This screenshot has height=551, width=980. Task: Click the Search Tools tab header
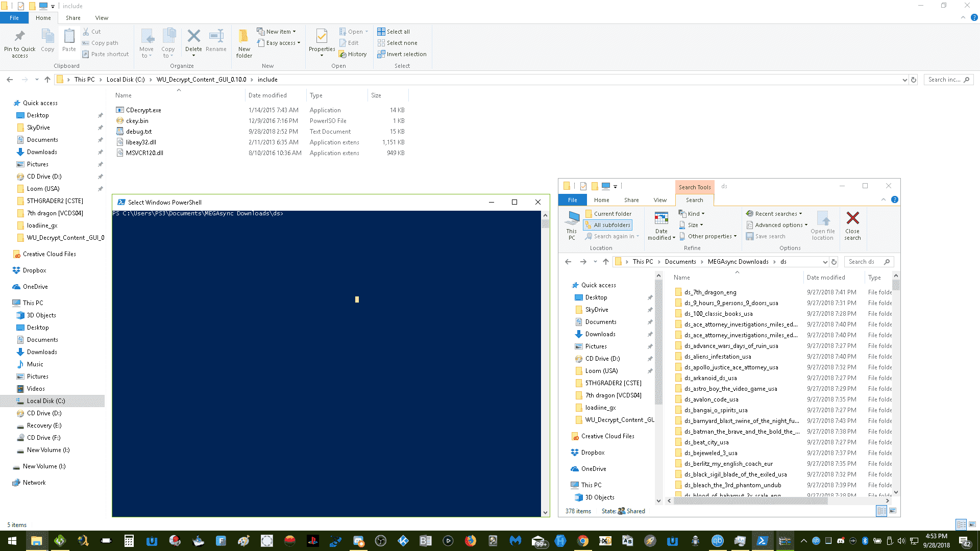[694, 187]
